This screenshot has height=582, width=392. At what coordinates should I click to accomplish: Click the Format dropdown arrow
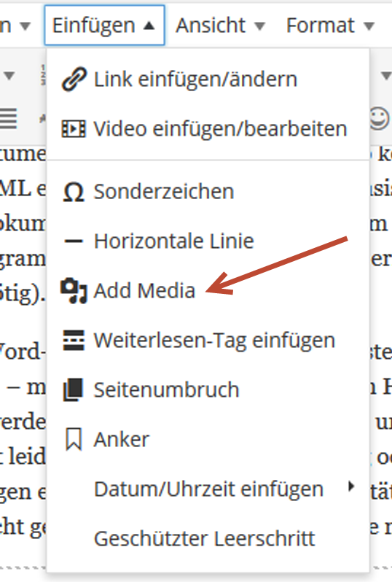click(x=369, y=26)
